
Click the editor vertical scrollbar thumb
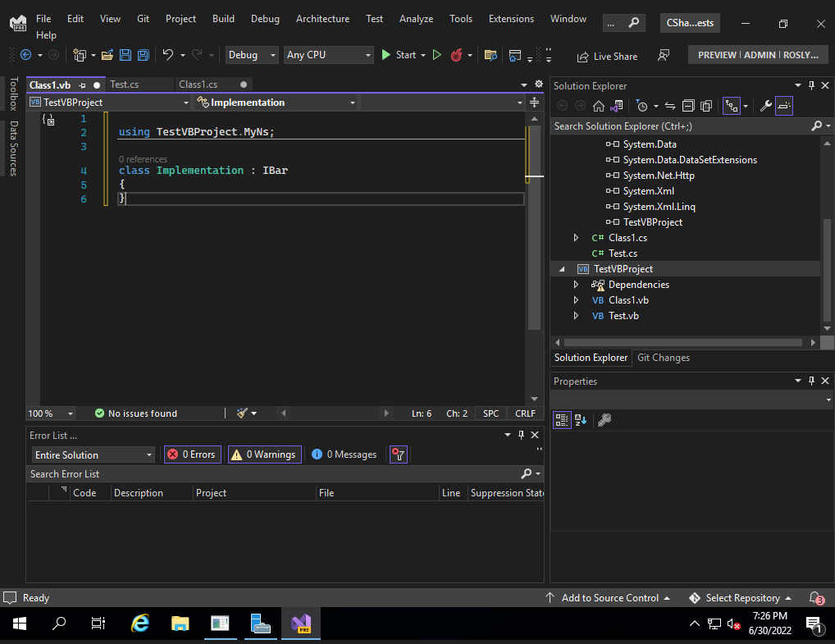[x=534, y=227]
